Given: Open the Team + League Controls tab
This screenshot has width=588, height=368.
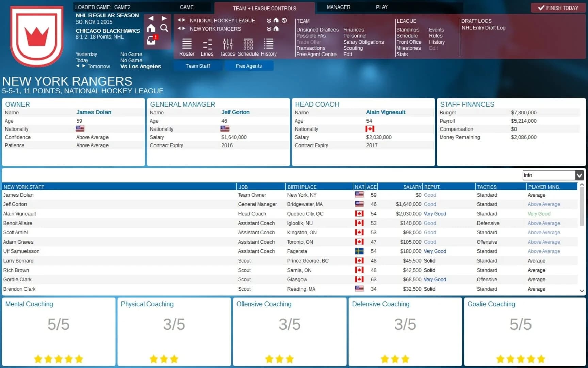Looking at the screenshot, I should point(265,8).
